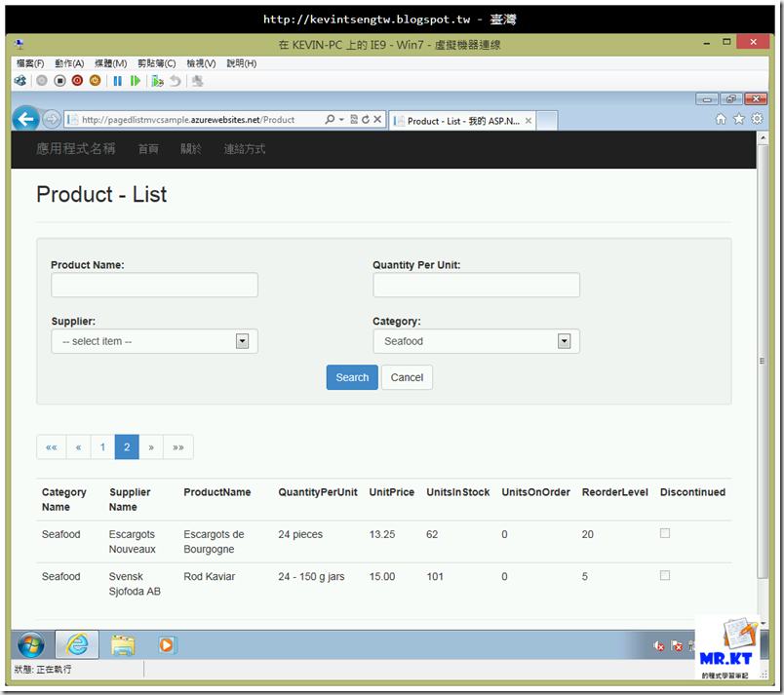The height and width of the screenshot is (695, 784).
Task: Go to page 1
Action: pyautogui.click(x=102, y=447)
